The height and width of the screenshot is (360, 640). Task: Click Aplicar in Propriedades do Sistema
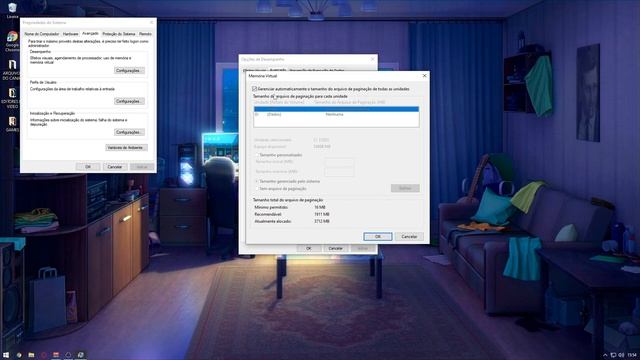(x=142, y=167)
